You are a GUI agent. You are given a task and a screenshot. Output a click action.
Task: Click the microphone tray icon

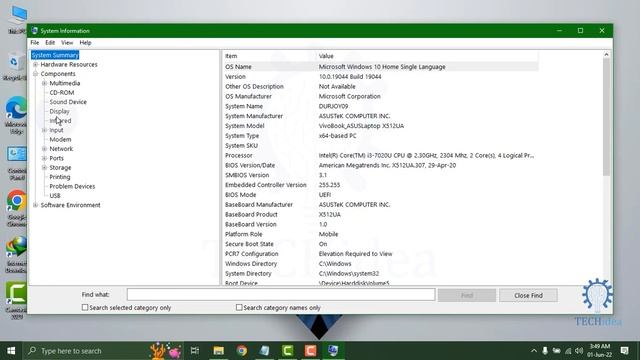pos(545,351)
